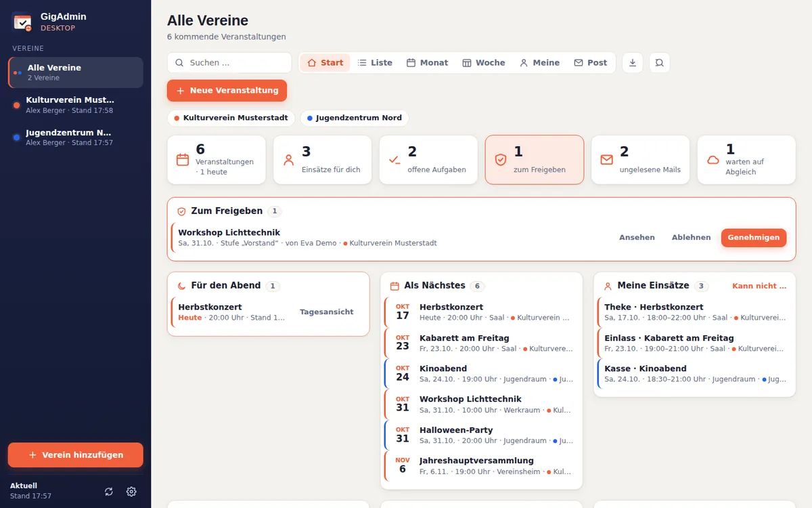The width and height of the screenshot is (812, 508).
Task: Click the shield icon on 'zum Freigeben' stat card
Action: [x=501, y=160]
